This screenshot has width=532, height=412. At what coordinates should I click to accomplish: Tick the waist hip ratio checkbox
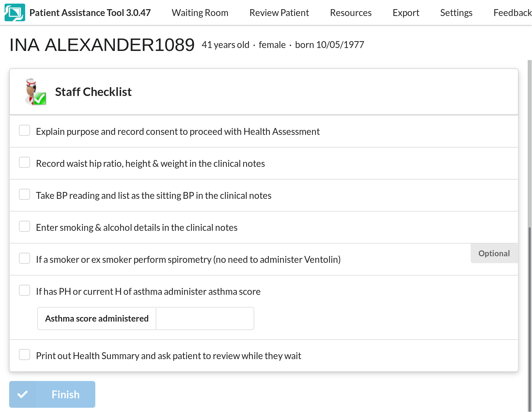(x=24, y=162)
